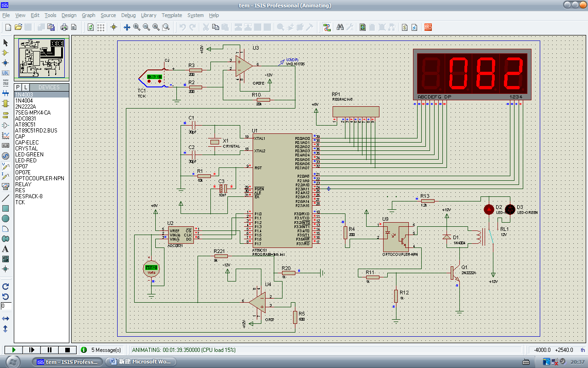Image resolution: width=588 pixels, height=368 pixels.
Task: Select the Generator Mode tool
Action: pyautogui.click(x=6, y=155)
